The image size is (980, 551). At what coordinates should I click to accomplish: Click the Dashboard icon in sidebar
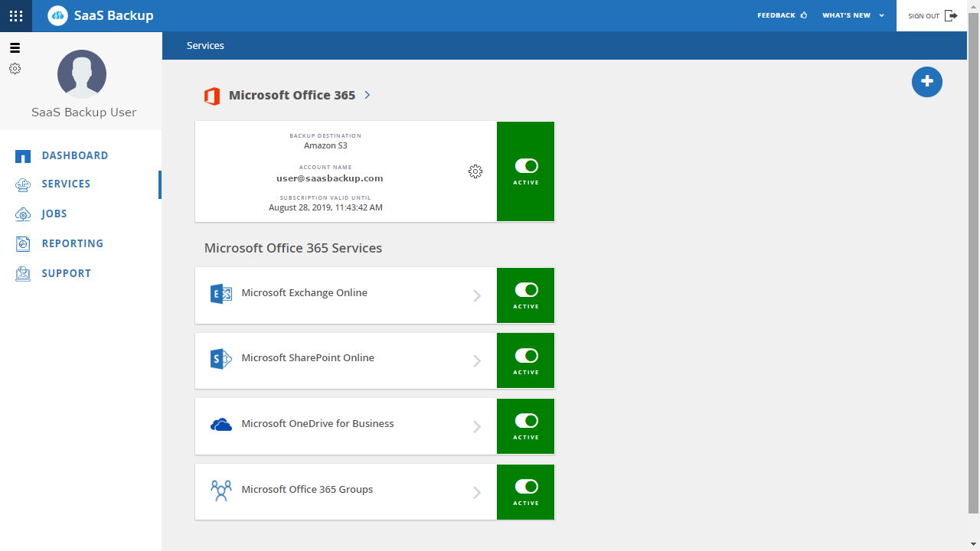pyautogui.click(x=23, y=156)
